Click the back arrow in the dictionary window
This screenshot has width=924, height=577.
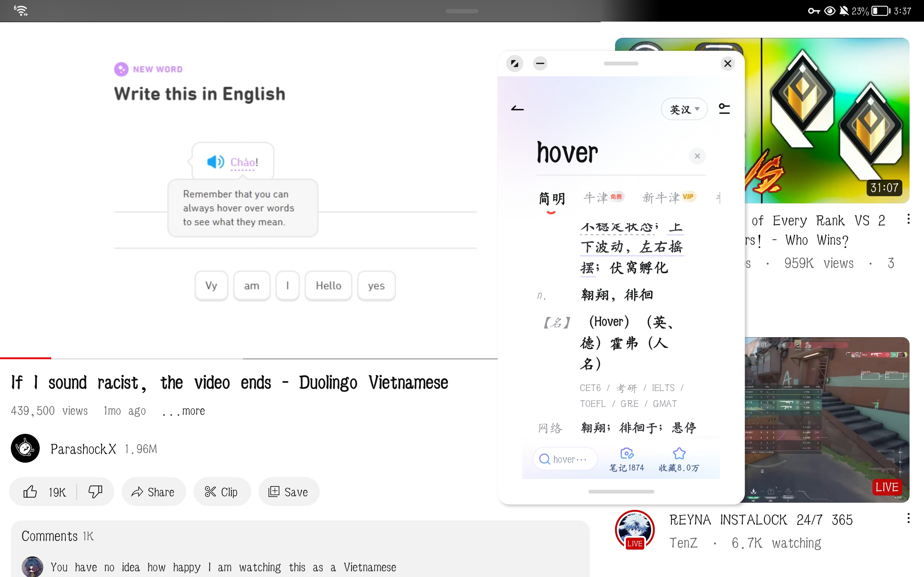[517, 109]
